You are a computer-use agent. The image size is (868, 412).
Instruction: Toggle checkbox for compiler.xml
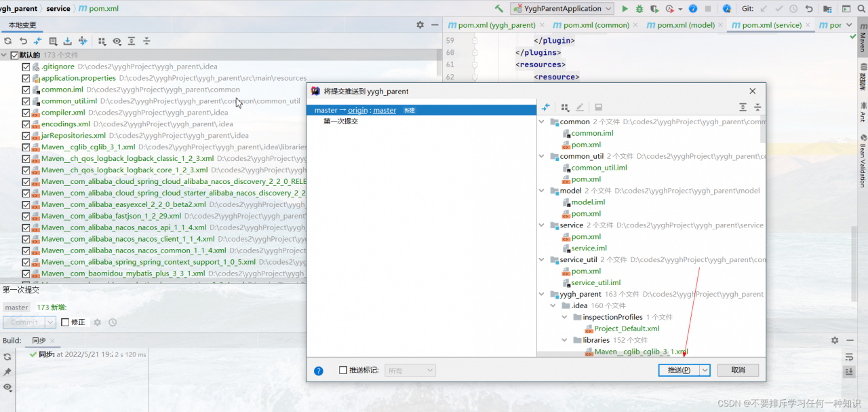pyautogui.click(x=26, y=113)
